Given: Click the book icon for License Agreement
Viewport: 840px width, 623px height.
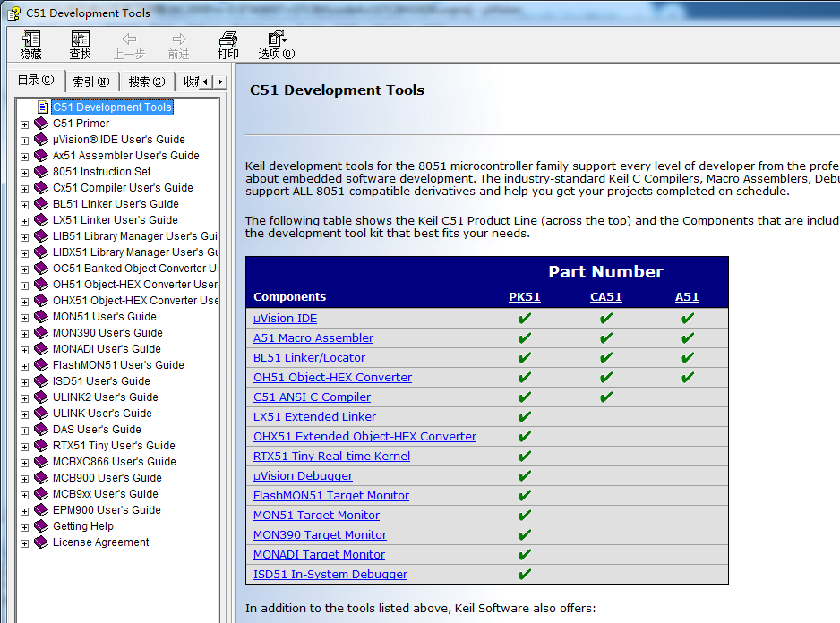Looking at the screenshot, I should pos(41,542).
